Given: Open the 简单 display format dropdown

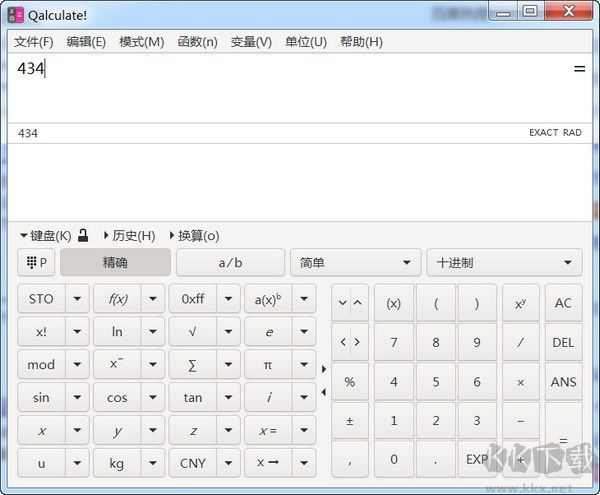Looking at the screenshot, I should (355, 263).
